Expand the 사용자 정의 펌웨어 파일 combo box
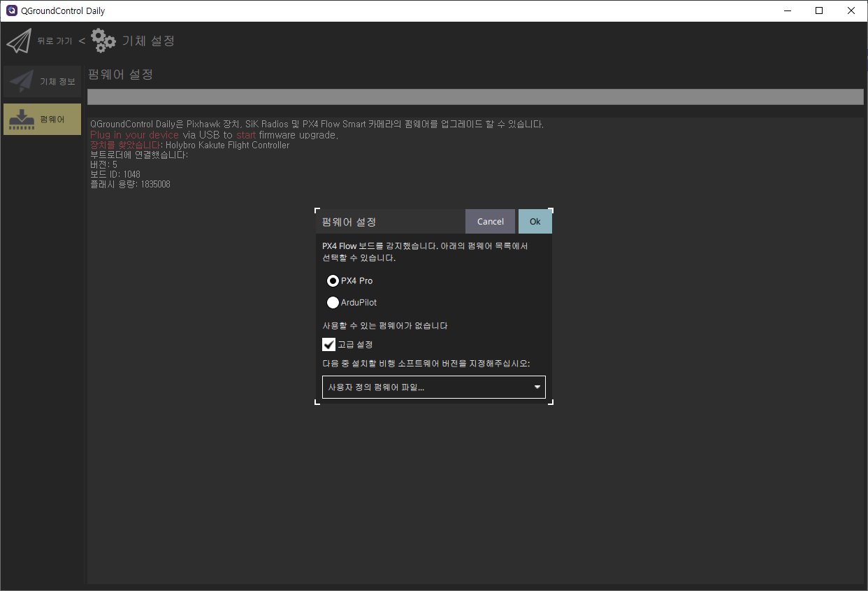Viewport: 868px width, 591px height. coord(426,387)
